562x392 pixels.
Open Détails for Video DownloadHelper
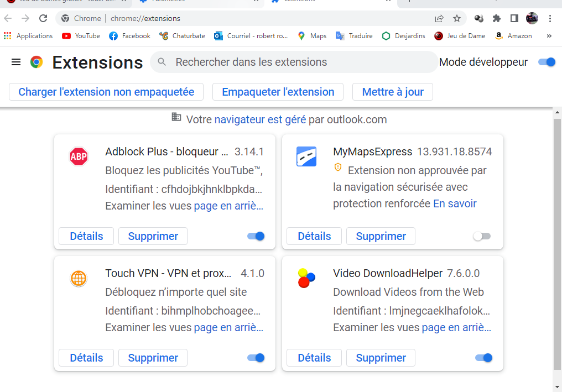pos(314,358)
